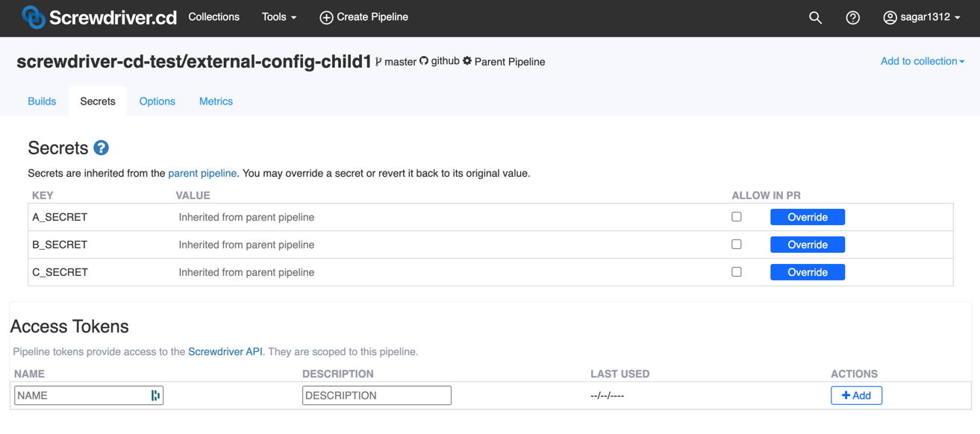
Task: Click C_SECRET's Inherited from parent pipeline value
Action: 246,272
